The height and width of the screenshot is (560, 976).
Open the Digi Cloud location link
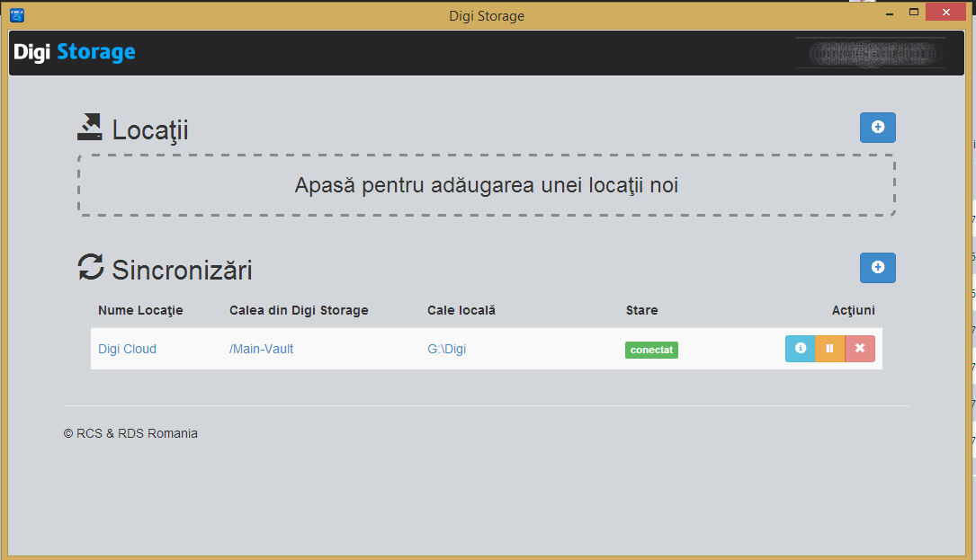127,349
